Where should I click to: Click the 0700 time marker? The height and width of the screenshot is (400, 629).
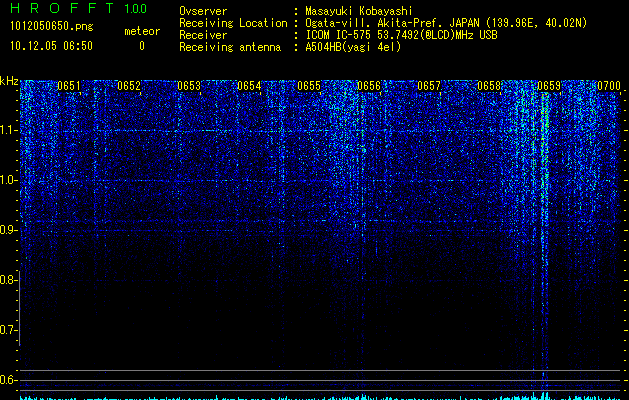(609, 86)
